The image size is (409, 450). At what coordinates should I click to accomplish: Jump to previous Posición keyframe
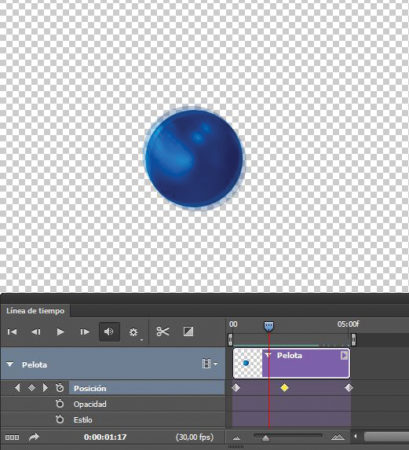(x=18, y=388)
